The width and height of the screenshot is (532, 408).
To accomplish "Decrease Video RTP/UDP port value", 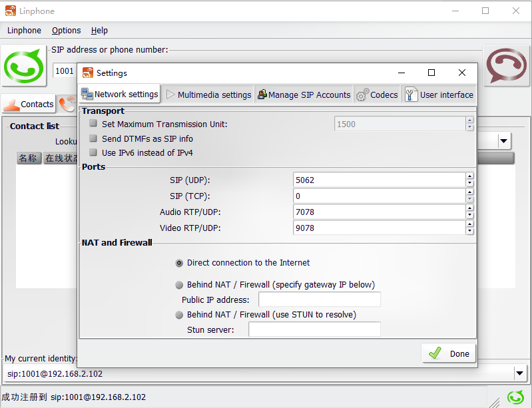I will point(469,231).
